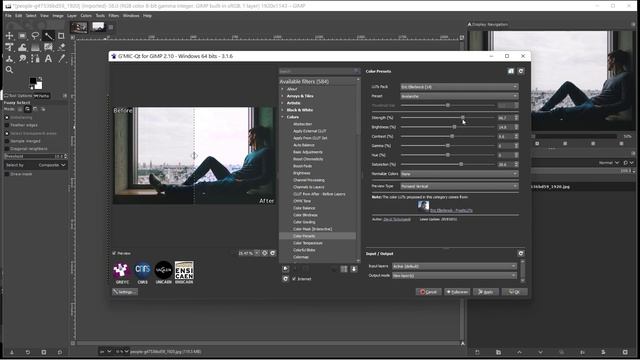Open the Output mode dropdown
Screen dimensions: 640x360
[x=454, y=276]
